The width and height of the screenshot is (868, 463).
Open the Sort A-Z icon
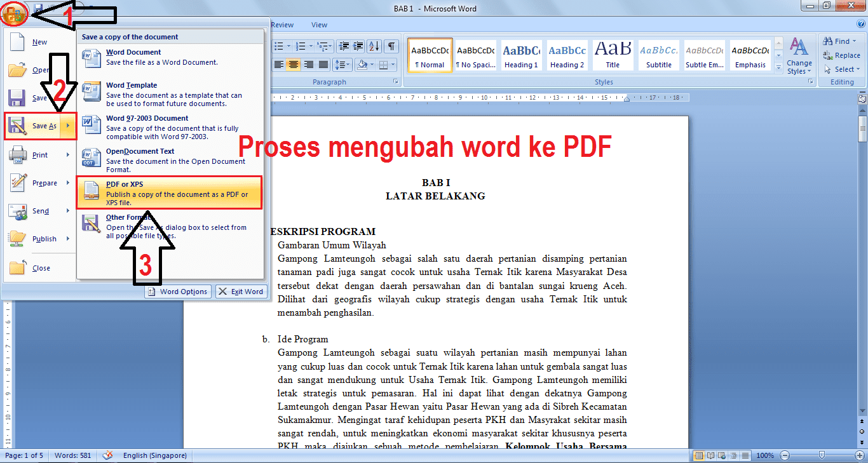click(374, 46)
